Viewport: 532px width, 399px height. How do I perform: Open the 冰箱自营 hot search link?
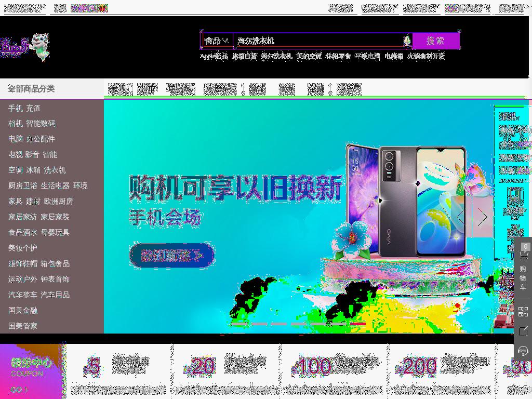pyautogui.click(x=244, y=56)
